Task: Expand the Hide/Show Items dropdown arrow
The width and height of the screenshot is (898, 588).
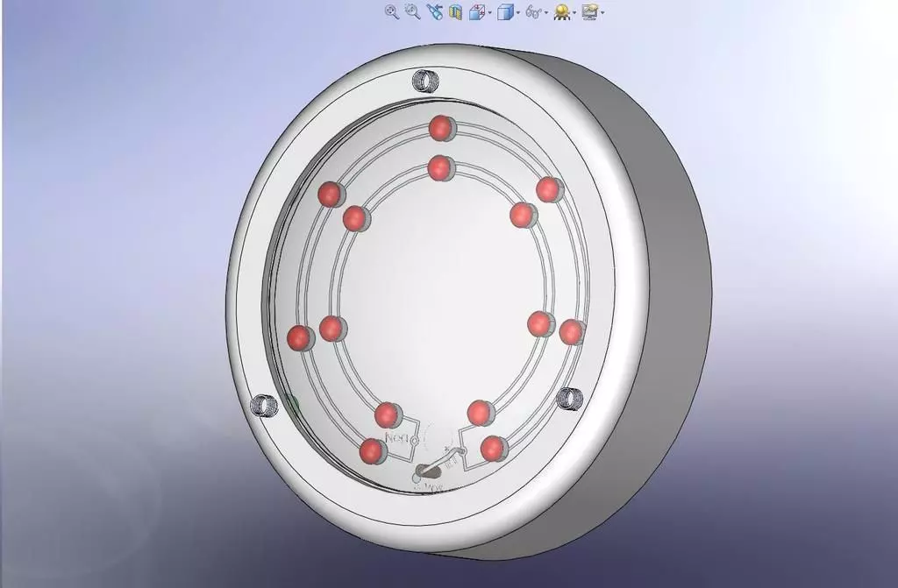Action: click(545, 13)
